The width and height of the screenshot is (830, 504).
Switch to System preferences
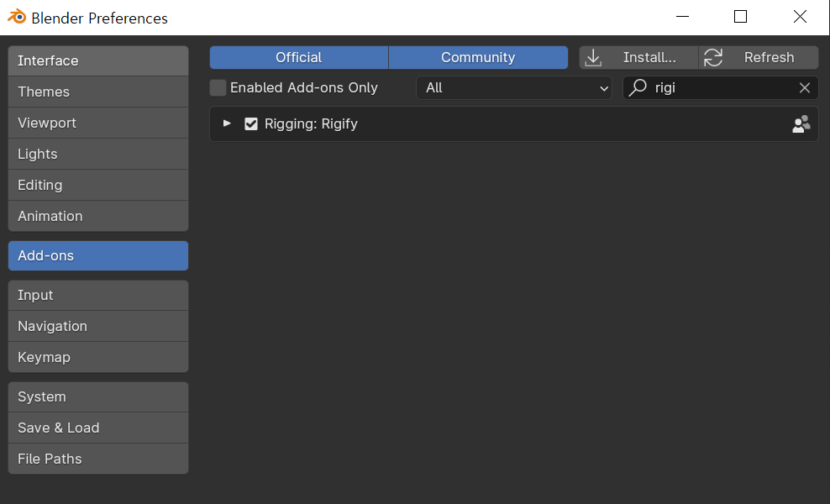(x=98, y=397)
